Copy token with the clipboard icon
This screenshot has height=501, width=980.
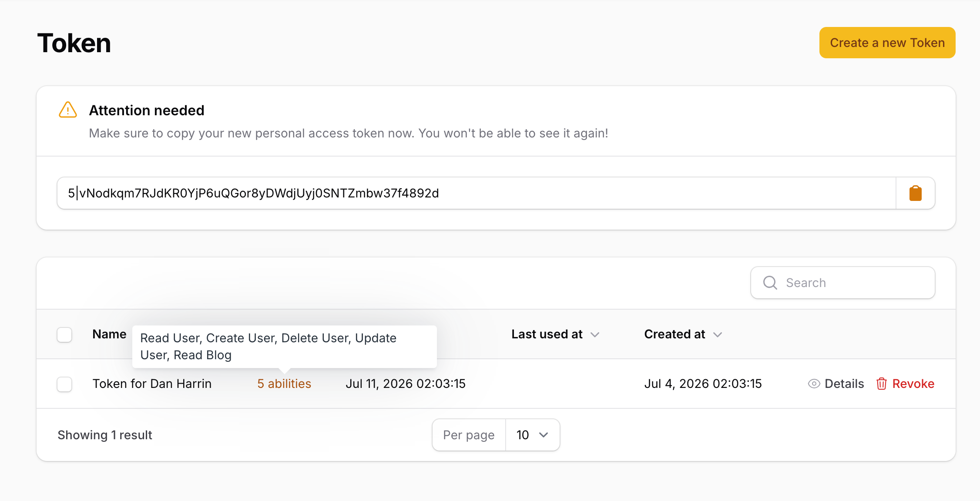tap(915, 193)
